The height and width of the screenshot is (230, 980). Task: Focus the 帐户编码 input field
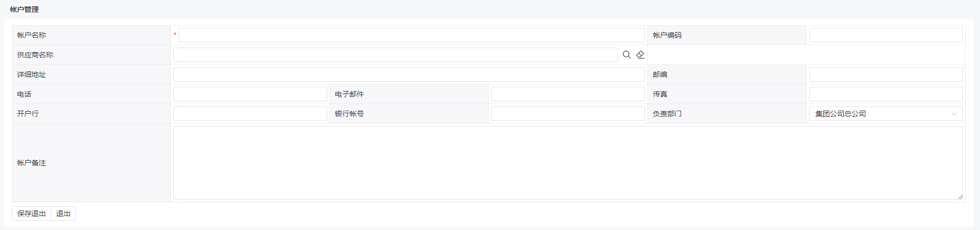[886, 35]
